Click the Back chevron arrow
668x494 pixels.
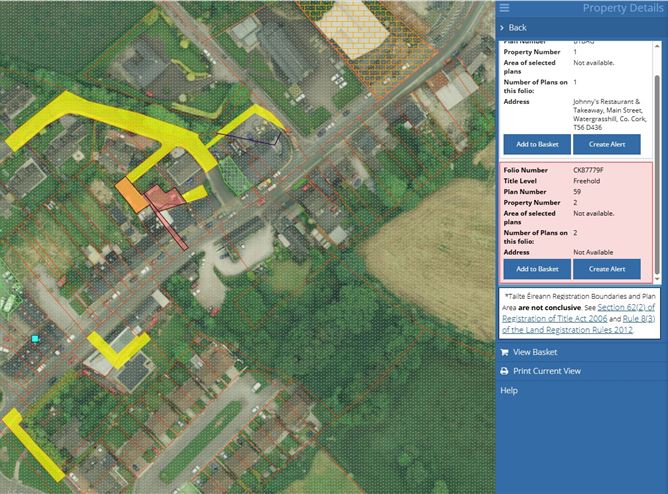click(504, 27)
